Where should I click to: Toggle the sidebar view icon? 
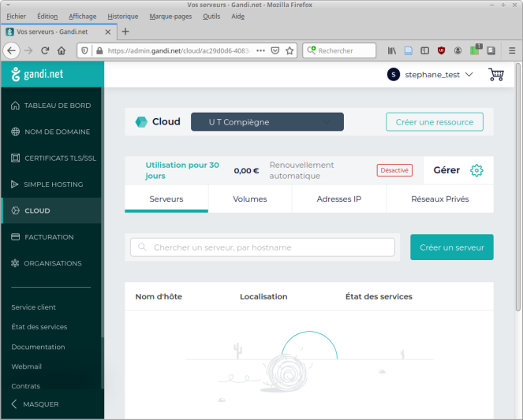(424, 50)
